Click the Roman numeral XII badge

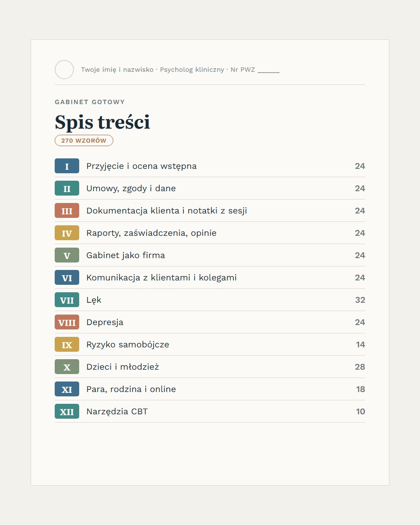click(67, 411)
